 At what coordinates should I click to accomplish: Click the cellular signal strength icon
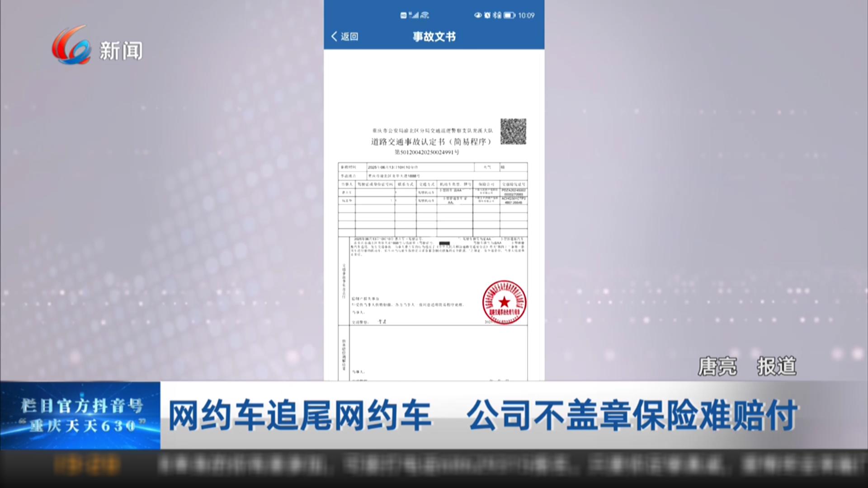(x=414, y=15)
